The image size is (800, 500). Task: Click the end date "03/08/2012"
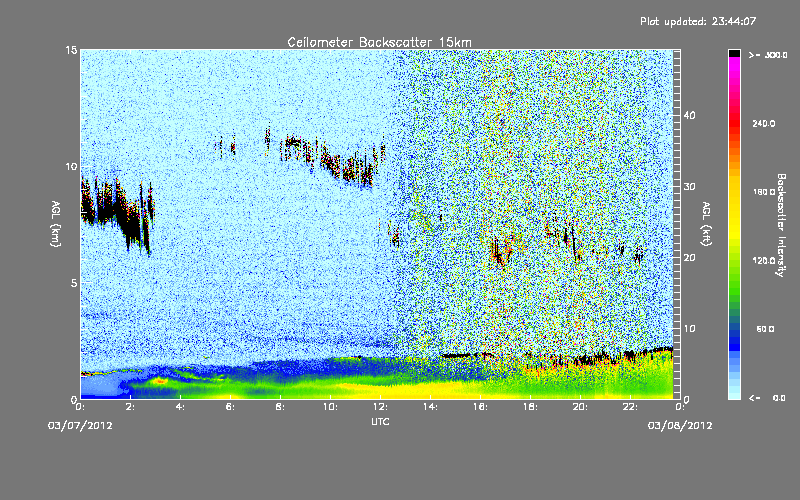click(x=680, y=426)
